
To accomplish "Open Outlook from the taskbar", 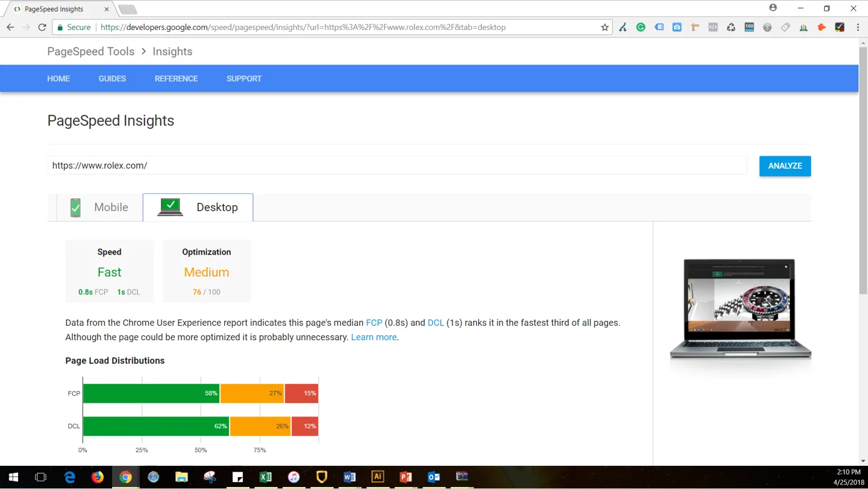I will (x=434, y=476).
